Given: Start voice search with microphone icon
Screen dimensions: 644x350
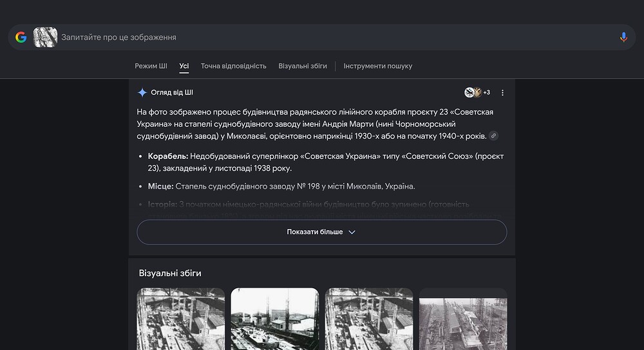Looking at the screenshot, I should (x=623, y=37).
